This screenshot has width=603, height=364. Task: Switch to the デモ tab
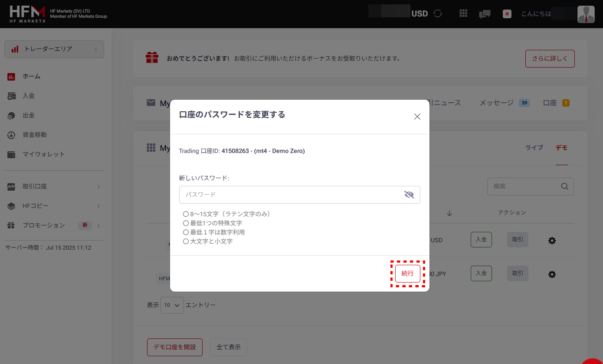[562, 148]
